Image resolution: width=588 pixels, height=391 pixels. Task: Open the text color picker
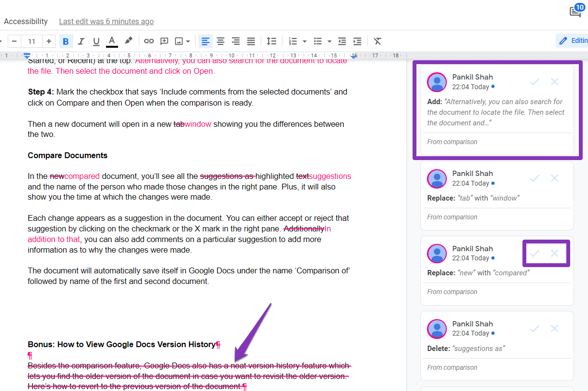coord(112,41)
